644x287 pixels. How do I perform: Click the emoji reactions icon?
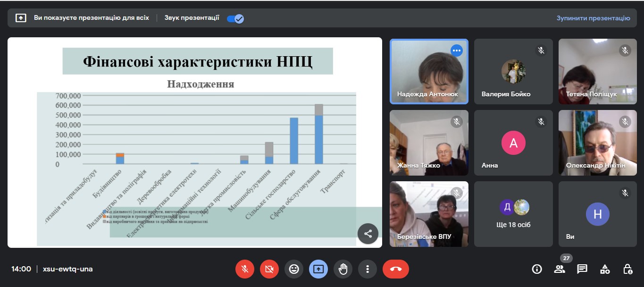point(294,269)
